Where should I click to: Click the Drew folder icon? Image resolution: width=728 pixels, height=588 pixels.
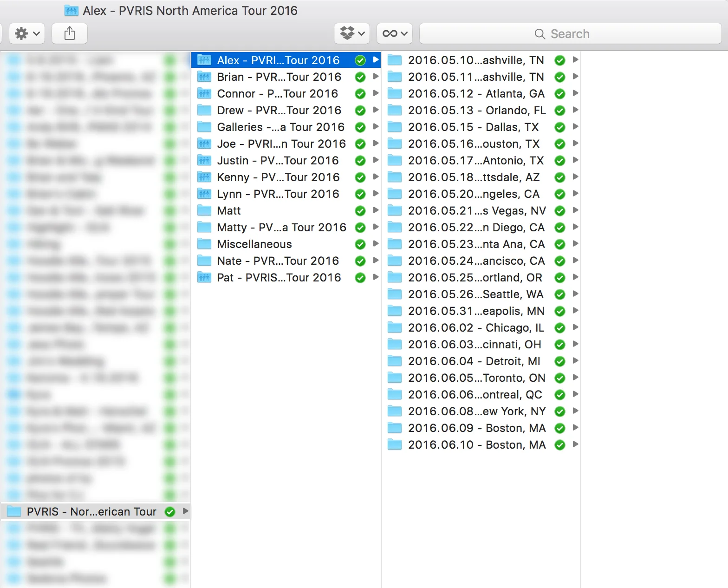click(204, 110)
